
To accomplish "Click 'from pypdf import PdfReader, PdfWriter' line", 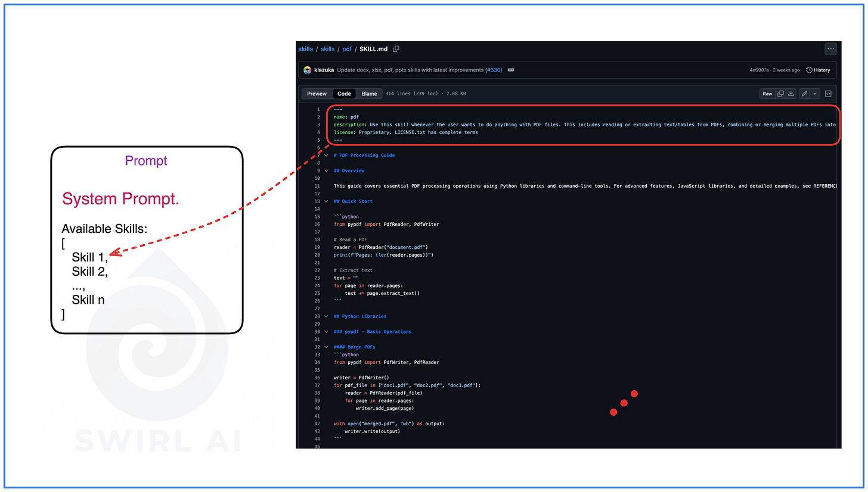I will pyautogui.click(x=386, y=225).
